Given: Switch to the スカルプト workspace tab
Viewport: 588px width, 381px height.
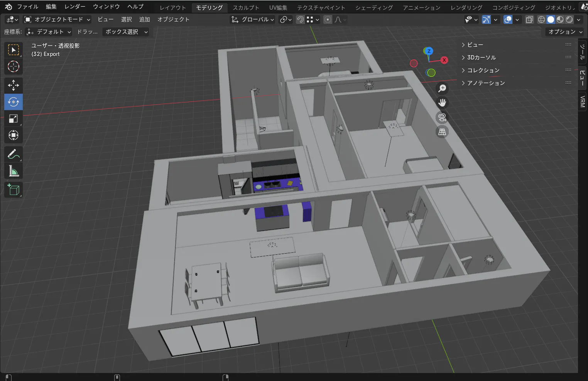Looking at the screenshot, I should point(246,8).
